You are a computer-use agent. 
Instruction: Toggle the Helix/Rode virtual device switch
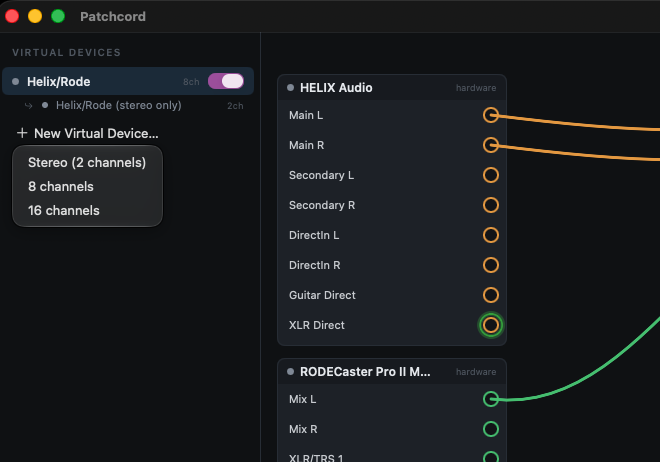(x=226, y=81)
